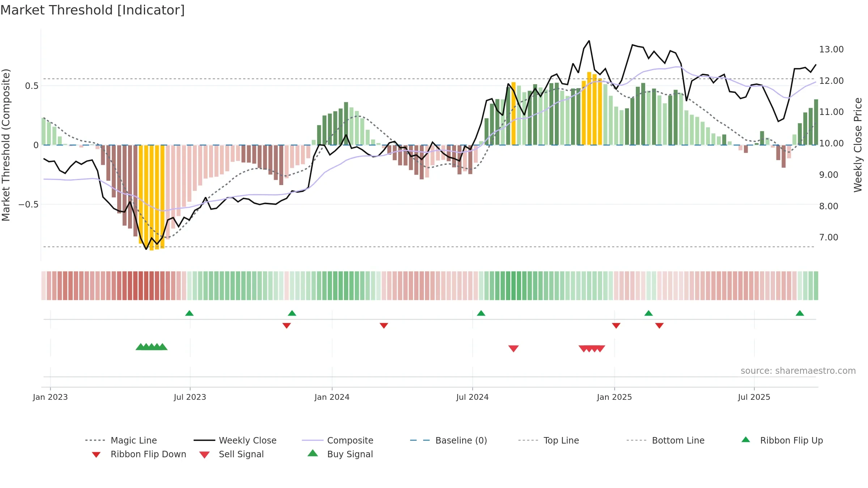
Task: Click the ribbon flip up marker after Jul 2025
Action: click(800, 313)
